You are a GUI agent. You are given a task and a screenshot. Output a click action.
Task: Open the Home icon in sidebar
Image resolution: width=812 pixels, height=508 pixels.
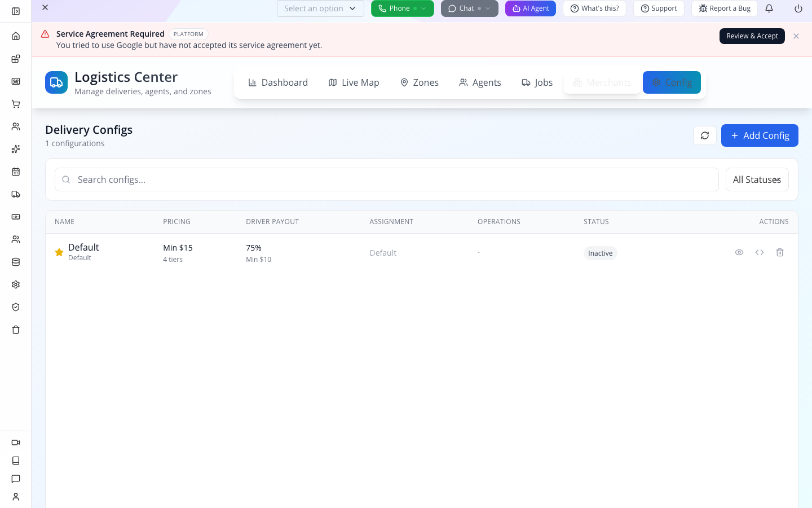16,36
